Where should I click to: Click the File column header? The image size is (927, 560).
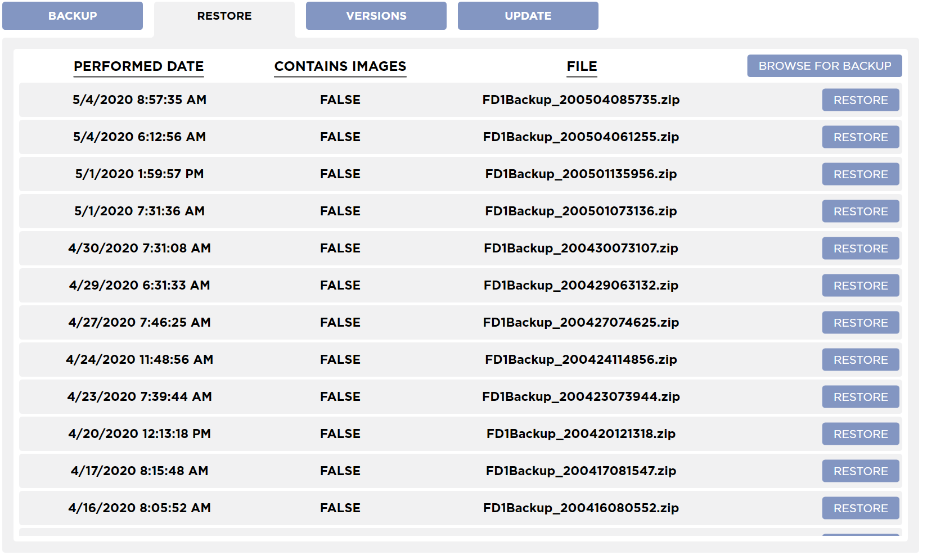[582, 66]
